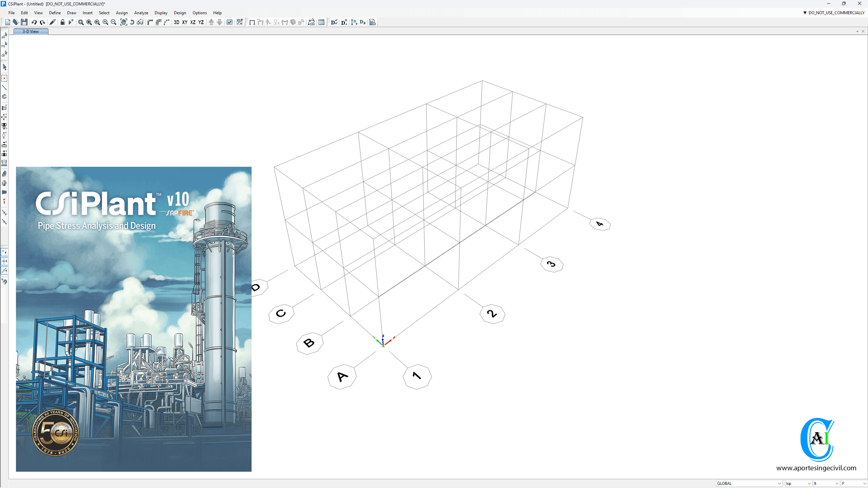Switch to XZ plane view button
The image size is (868, 488).
(193, 22)
